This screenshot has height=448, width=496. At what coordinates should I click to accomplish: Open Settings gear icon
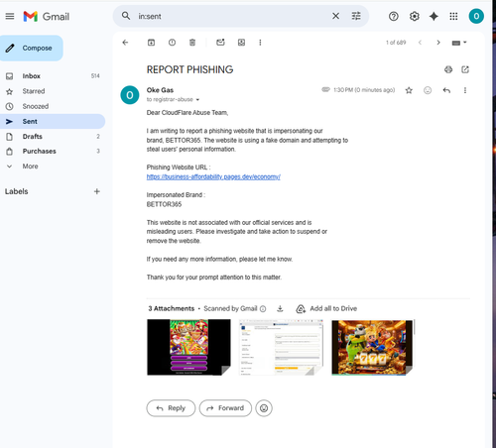(414, 16)
